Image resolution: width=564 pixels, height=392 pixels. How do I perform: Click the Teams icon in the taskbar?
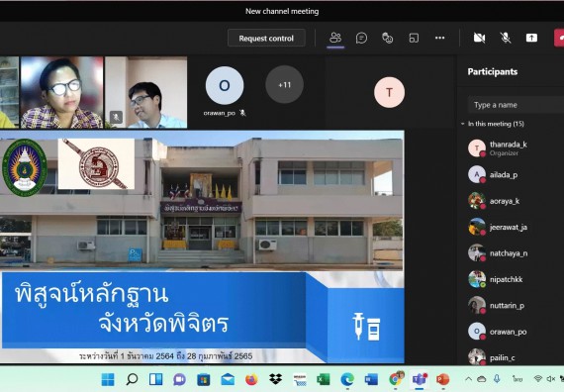coord(420,379)
